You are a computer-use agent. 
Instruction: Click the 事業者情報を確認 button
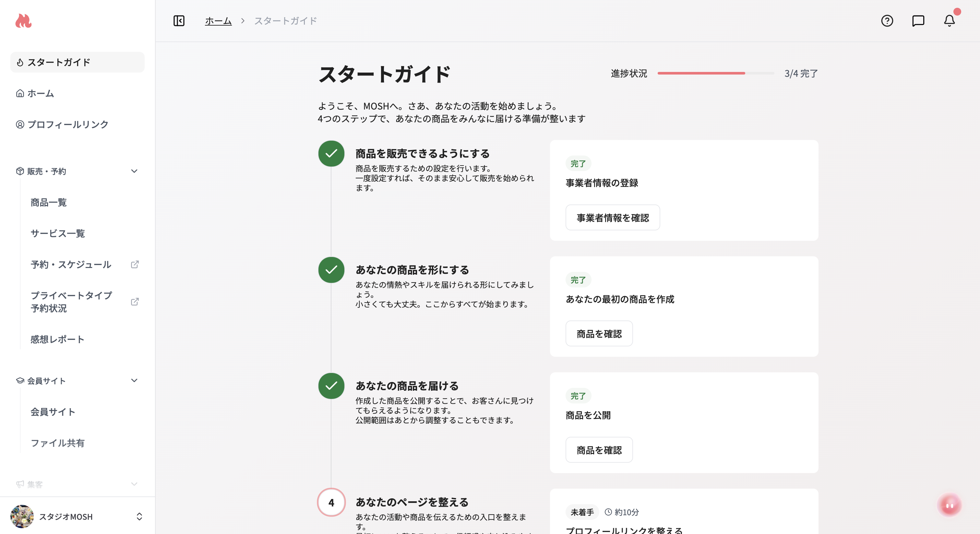coord(613,217)
